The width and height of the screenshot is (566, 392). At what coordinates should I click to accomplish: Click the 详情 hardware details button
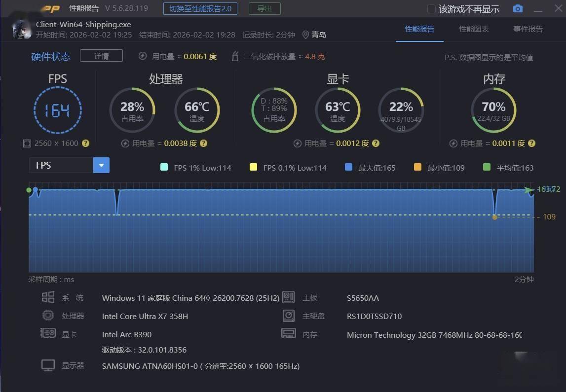(x=101, y=56)
